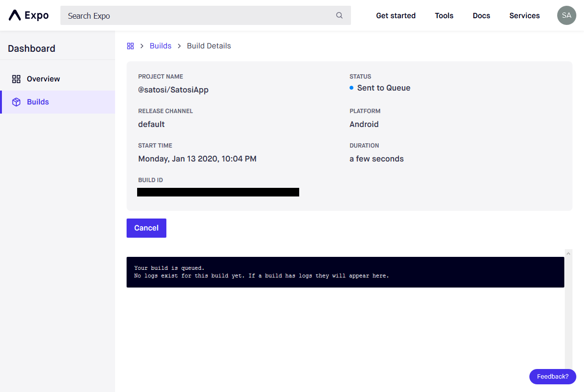
Task: Open the Docs menu
Action: 481,15
